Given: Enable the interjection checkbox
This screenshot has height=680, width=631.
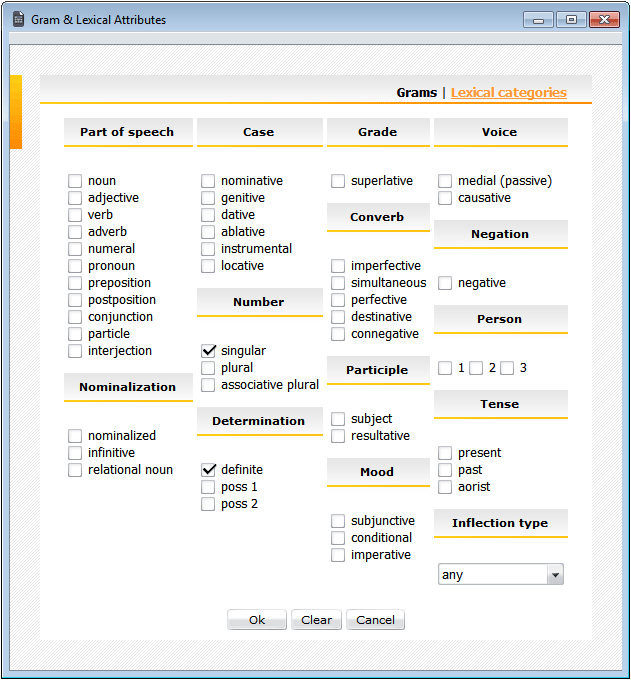Looking at the screenshot, I should [75, 351].
